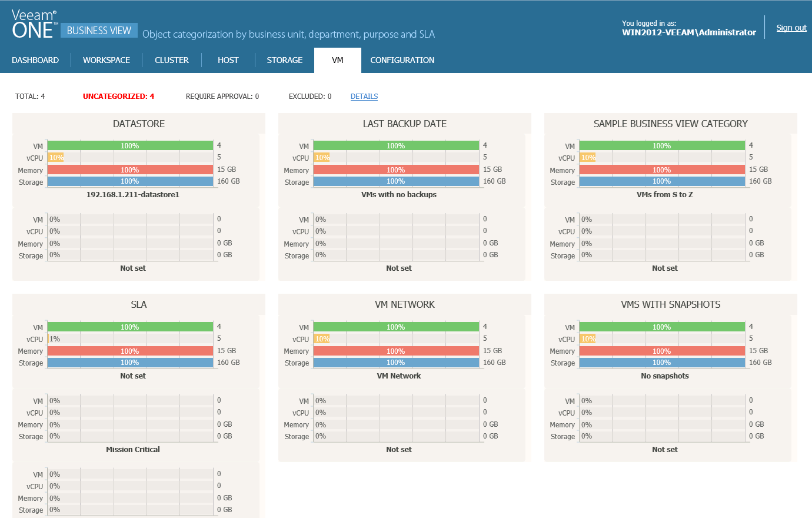Image resolution: width=812 pixels, height=518 pixels.
Task: Click 160 GB storage value in DATASTORE
Action: point(228,181)
